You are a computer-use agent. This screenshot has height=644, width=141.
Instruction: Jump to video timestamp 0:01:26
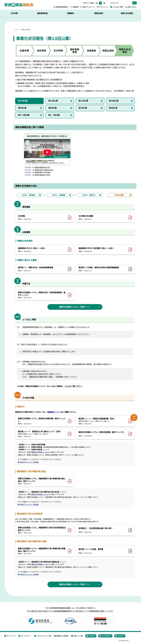click(28, 170)
